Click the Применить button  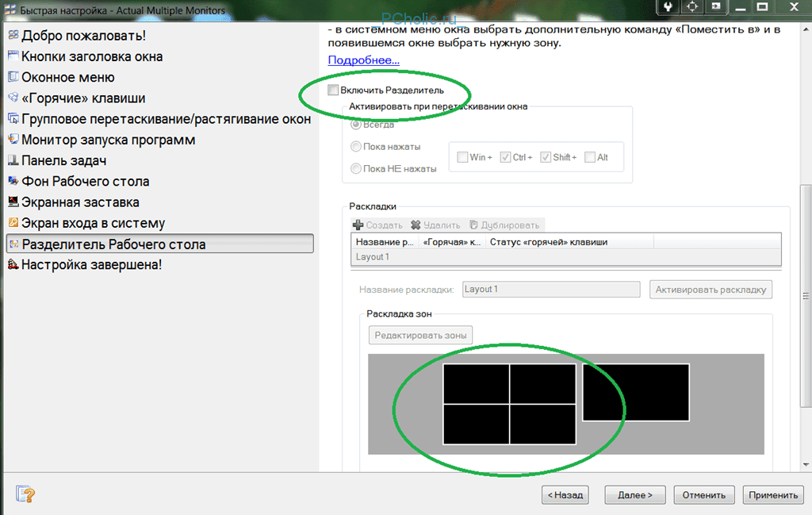click(773, 495)
